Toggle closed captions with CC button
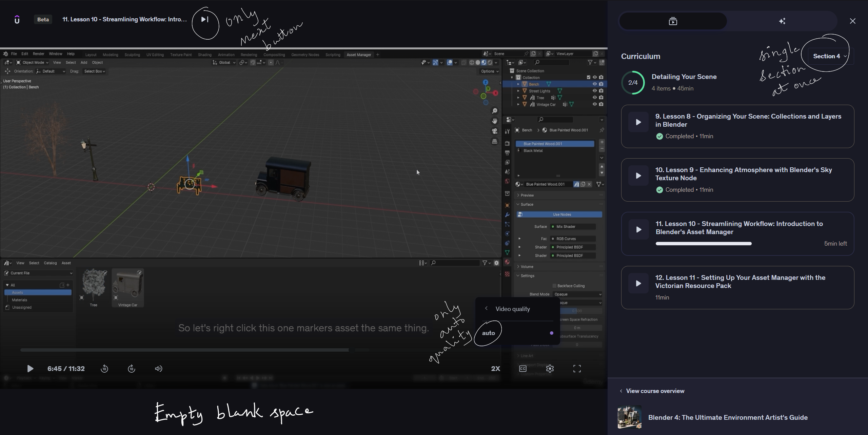Viewport: 868px width, 435px height. pos(523,369)
